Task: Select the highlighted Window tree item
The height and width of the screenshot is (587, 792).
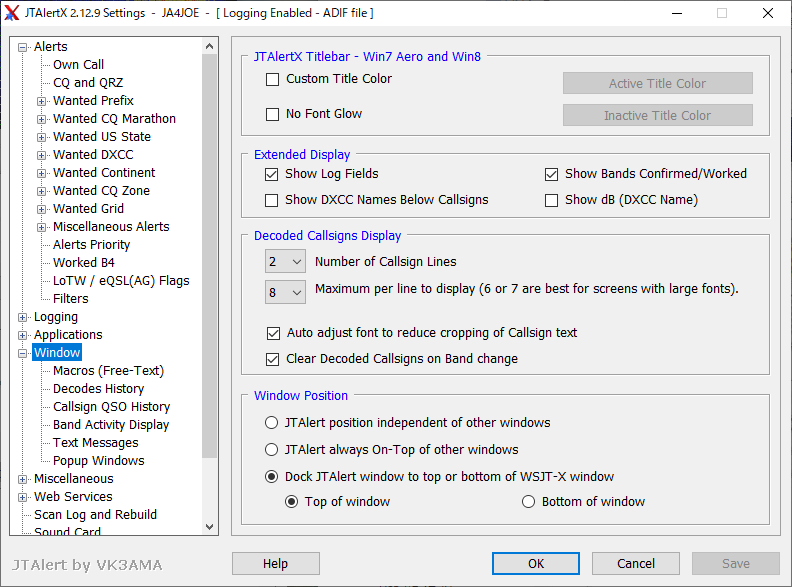Action: (x=57, y=353)
